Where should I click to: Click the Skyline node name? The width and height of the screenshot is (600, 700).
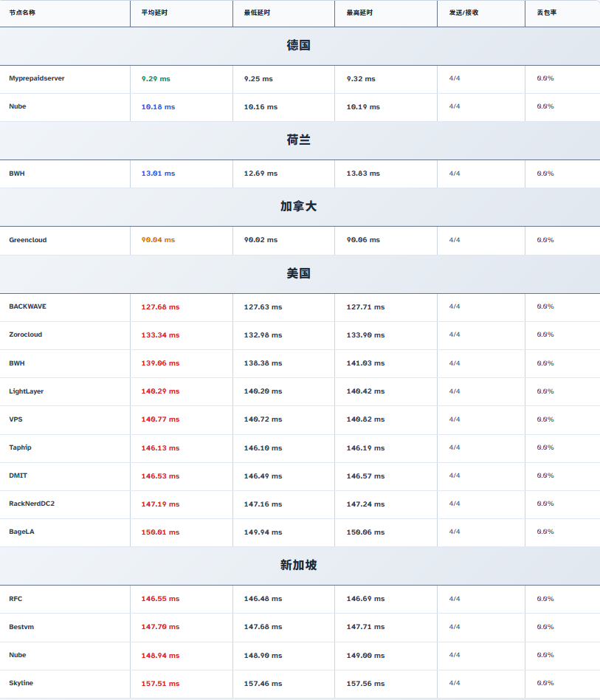click(21, 683)
